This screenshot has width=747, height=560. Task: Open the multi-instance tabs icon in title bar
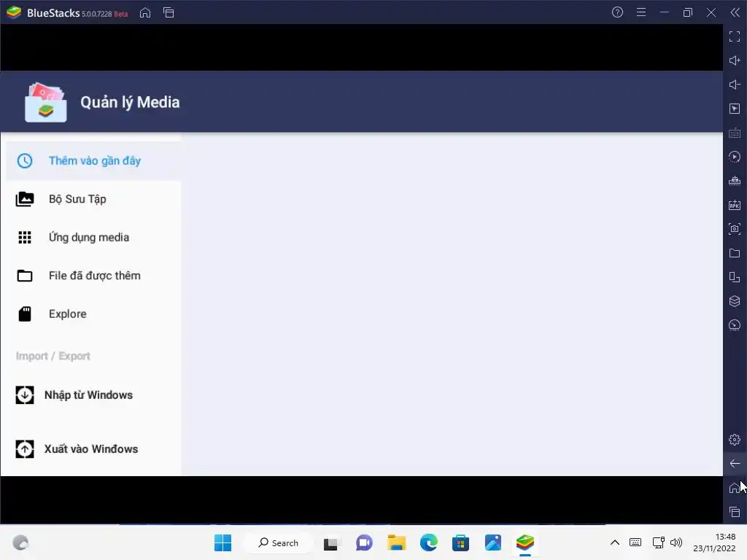[x=169, y=13]
